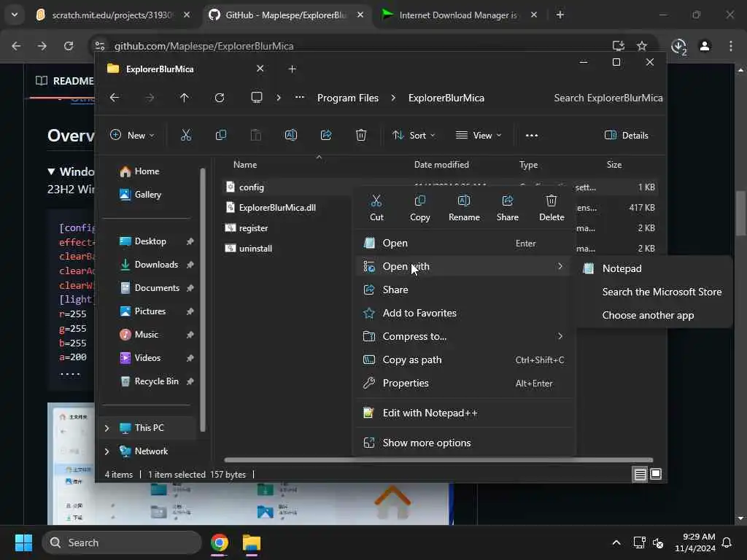
Task: Select Choose another app
Action: (653, 315)
